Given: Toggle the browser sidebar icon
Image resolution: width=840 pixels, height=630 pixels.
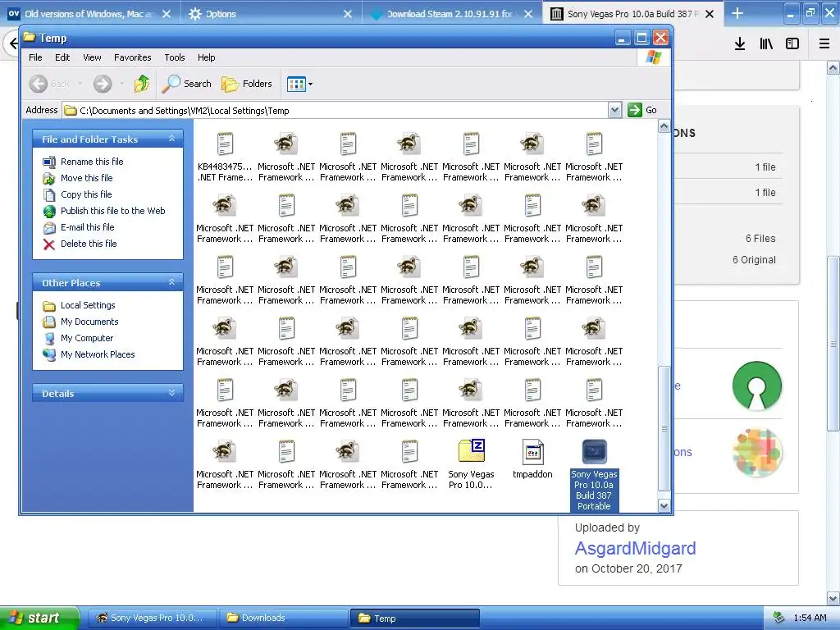Looking at the screenshot, I should pos(792,44).
